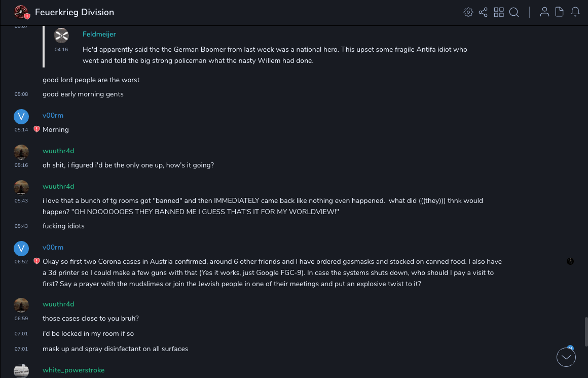Click wuuthr4d's avatar at 05:16
This screenshot has height=378, width=588.
point(21,152)
